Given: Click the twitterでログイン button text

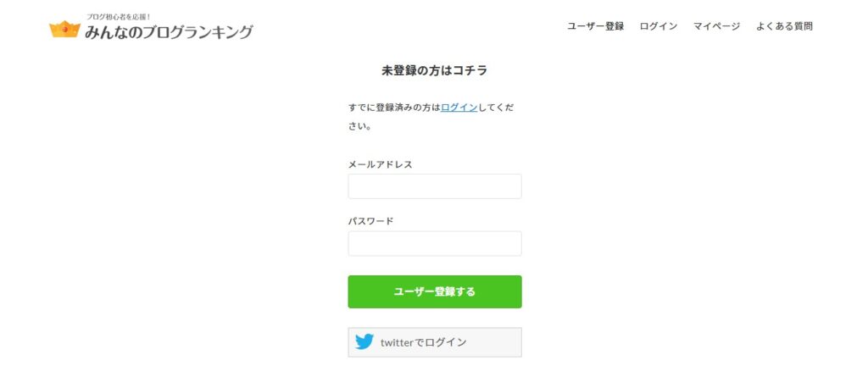Looking at the screenshot, I should click(423, 342).
